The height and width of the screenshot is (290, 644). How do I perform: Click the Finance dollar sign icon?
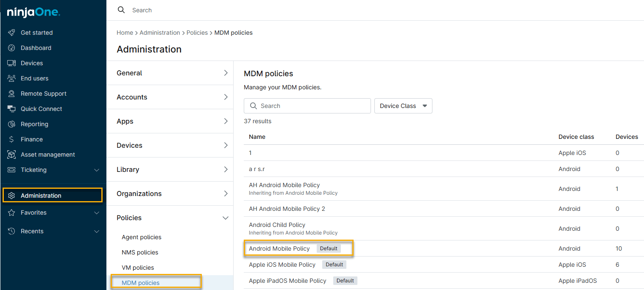click(x=11, y=139)
